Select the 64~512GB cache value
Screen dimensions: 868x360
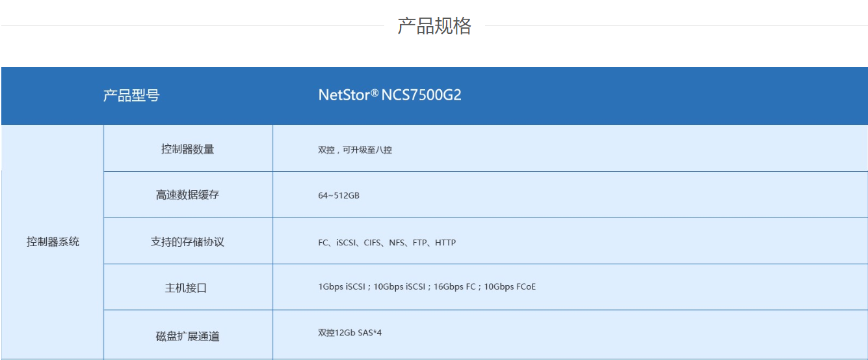click(x=339, y=195)
